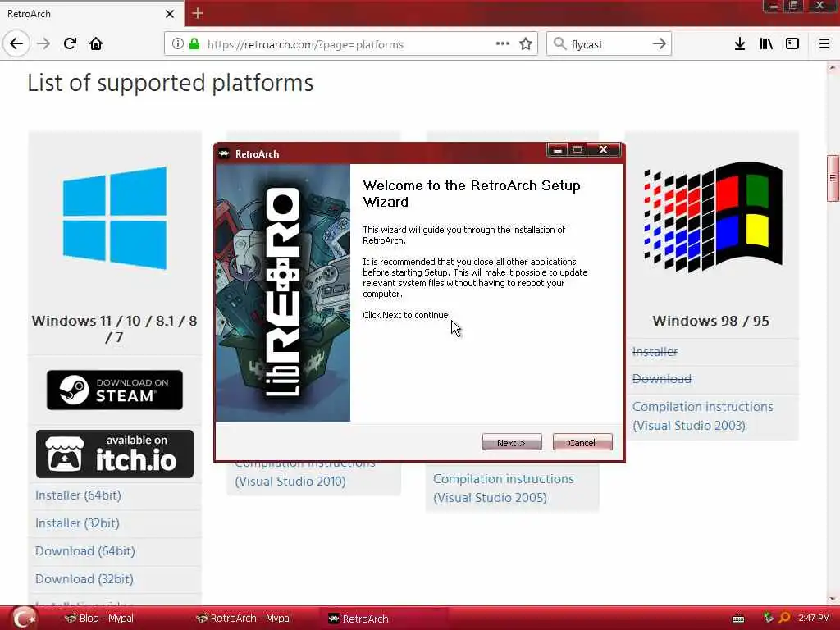Click the Windows 98/95 logo image
The height and width of the screenshot is (630, 840).
[713, 217]
